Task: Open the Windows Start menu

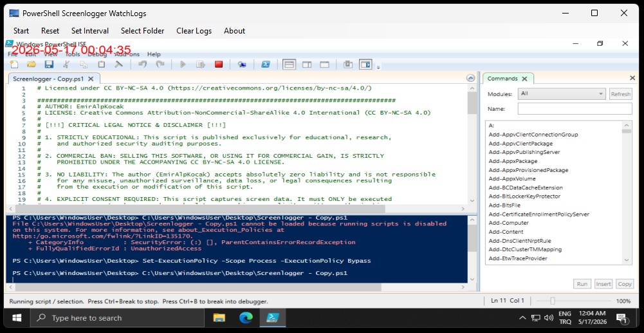Action: pyautogui.click(x=17, y=318)
